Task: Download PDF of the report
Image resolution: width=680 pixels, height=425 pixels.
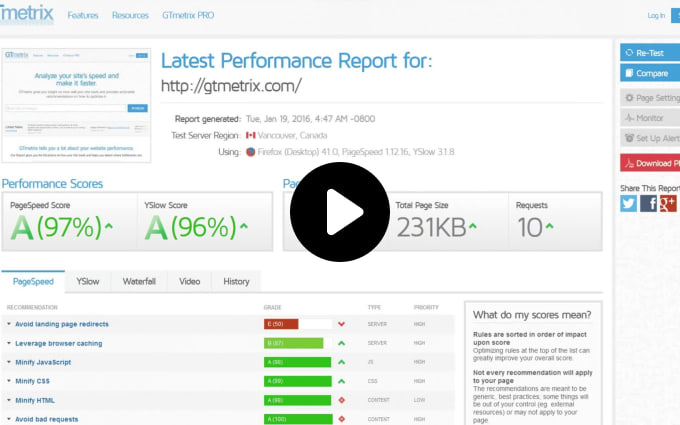Action: 650,163
